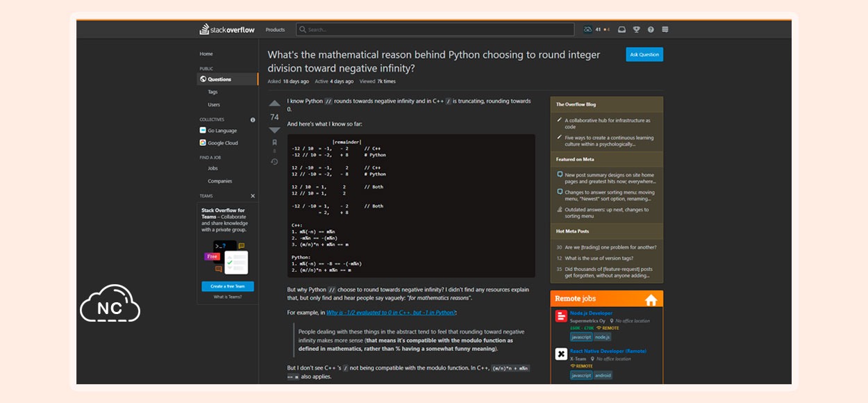This screenshot has height=403, width=868.
Task: Open meta post about answer sorting menu changes
Action: pos(610,195)
